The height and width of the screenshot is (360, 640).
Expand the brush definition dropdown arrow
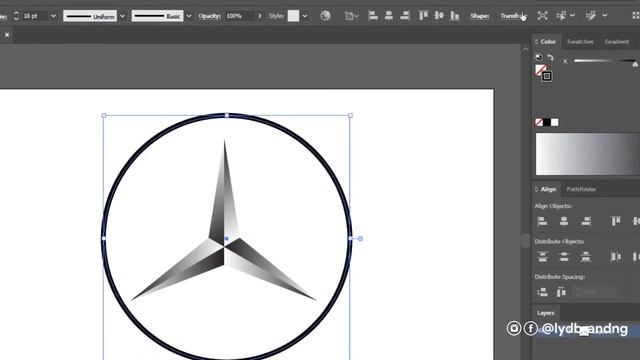point(189,16)
